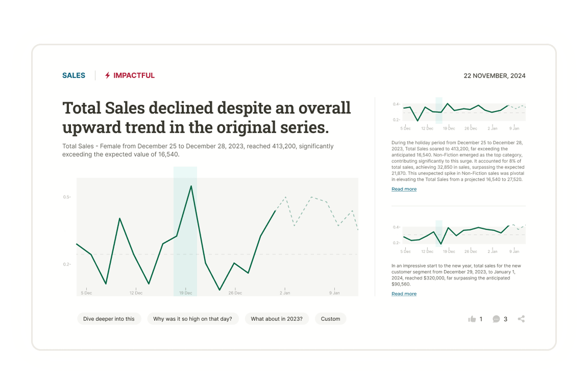Open second insight's Read more link

404,294
